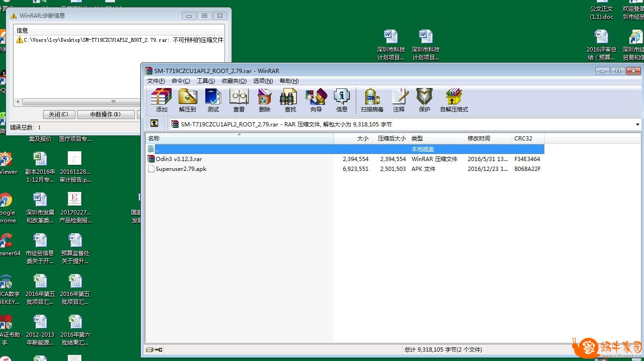Click CRC32 value F34E3464
This screenshot has height=361, width=644.
[x=527, y=159]
